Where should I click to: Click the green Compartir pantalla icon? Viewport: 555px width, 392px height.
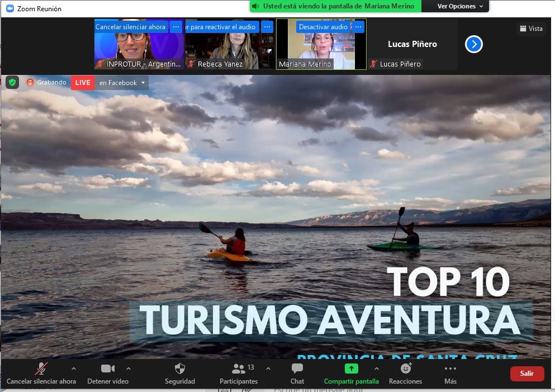click(351, 369)
